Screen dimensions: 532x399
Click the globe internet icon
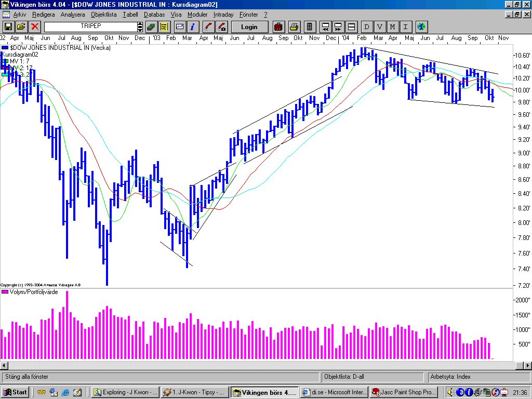[421, 27]
